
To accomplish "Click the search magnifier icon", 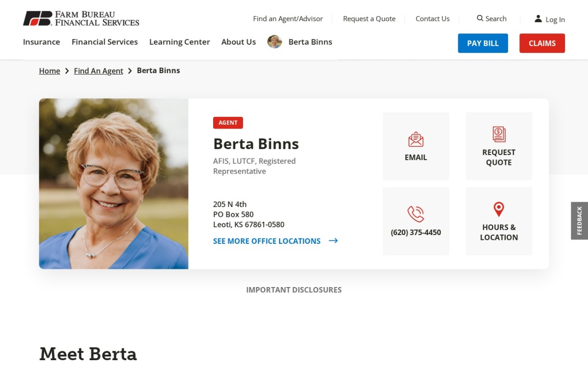I will click(x=480, y=18).
